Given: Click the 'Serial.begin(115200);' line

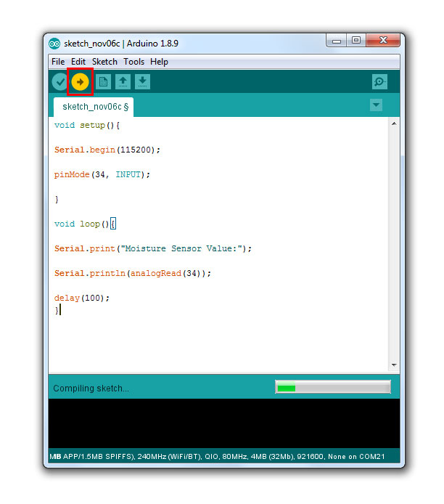Looking at the screenshot, I should tap(107, 150).
